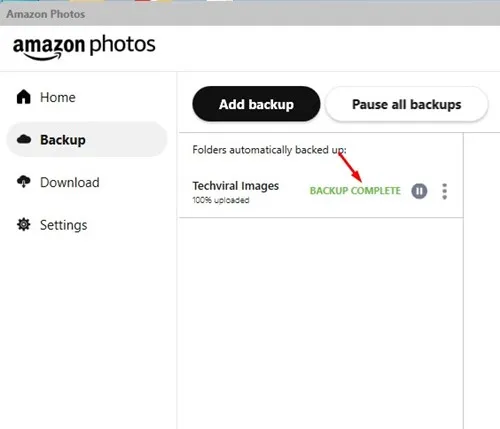The image size is (500, 429).
Task: Click Pause all backups button
Action: pyautogui.click(x=406, y=104)
